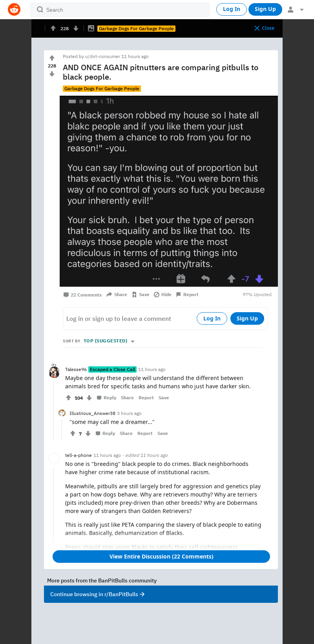Collapse Talesse96 comment thread line
Screen dimensions: 314x644
[54, 410]
